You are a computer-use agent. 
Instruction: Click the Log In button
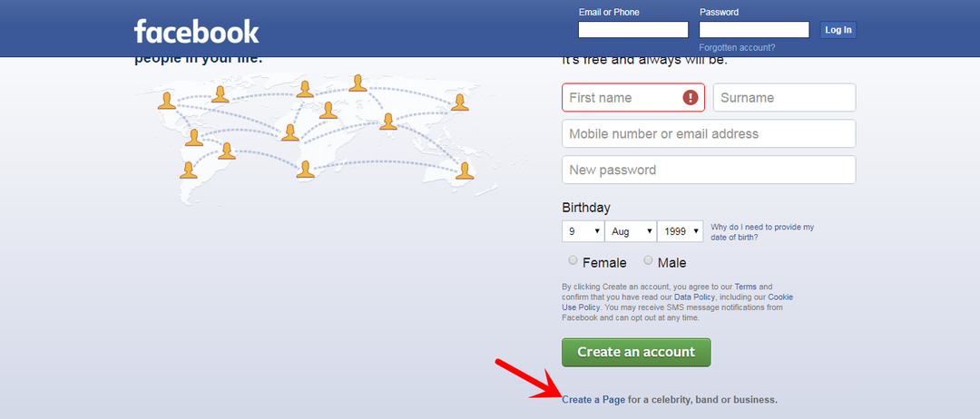[x=838, y=29]
